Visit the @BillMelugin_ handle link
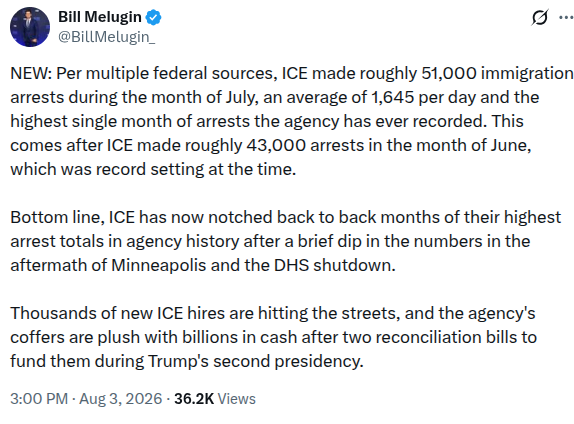Image resolution: width=574 pixels, height=424 pixels. click(107, 37)
